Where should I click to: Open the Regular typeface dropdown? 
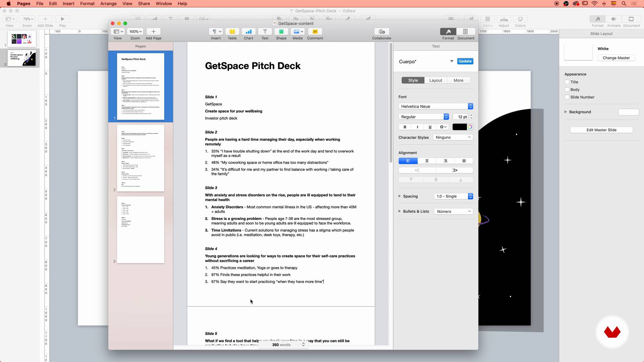pyautogui.click(x=424, y=117)
